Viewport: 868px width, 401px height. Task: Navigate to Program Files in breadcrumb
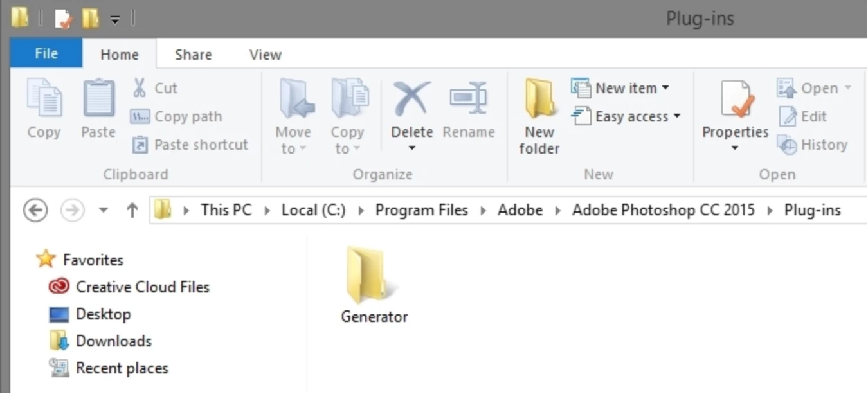tap(422, 210)
